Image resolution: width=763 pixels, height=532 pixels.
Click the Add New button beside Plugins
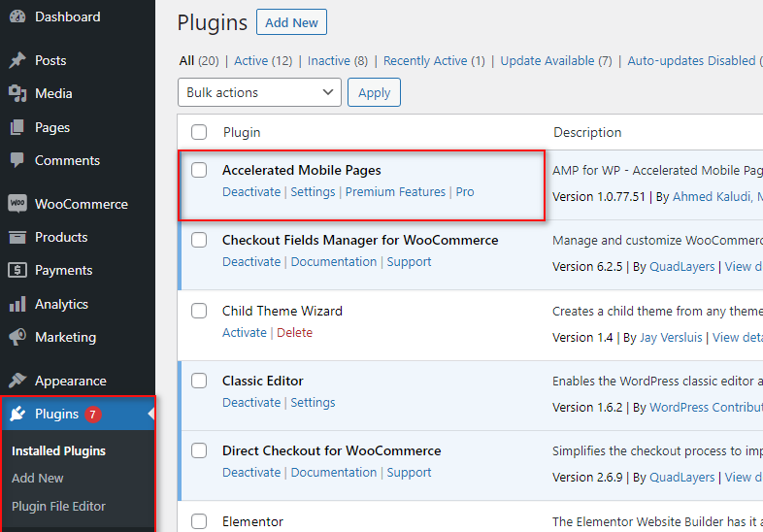(x=291, y=22)
